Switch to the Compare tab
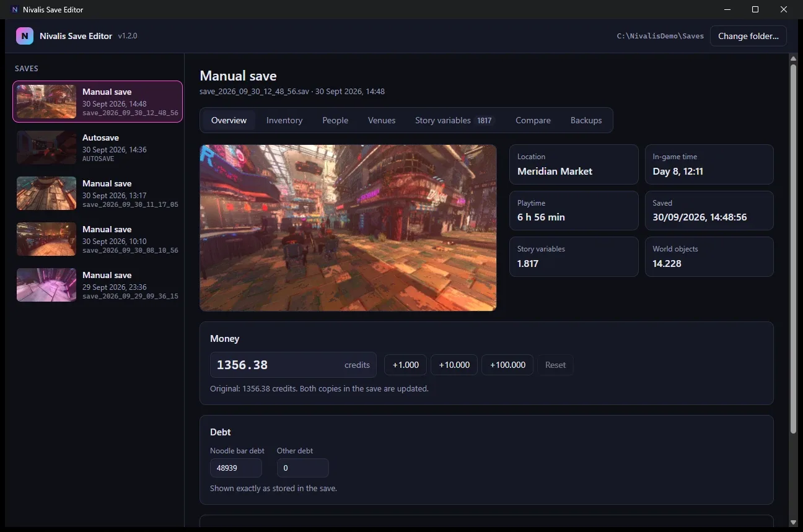Screen dimensions: 803x532 point(533,120)
